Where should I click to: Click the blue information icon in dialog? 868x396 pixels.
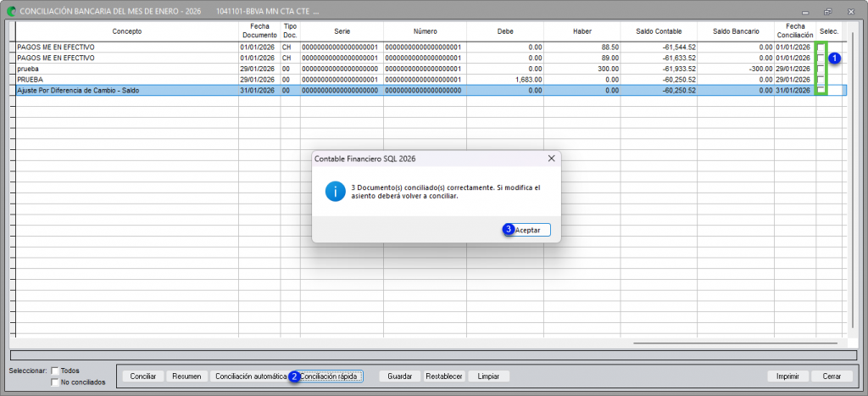(x=335, y=192)
